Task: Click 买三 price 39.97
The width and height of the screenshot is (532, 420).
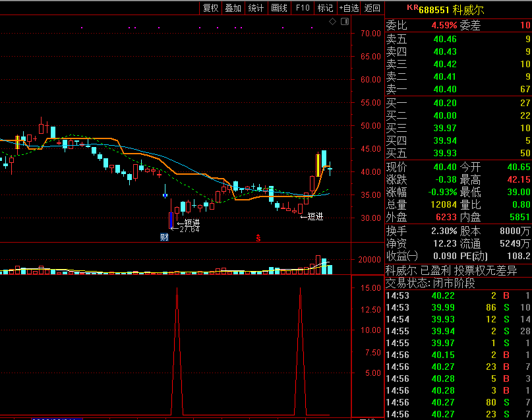Action: (x=445, y=128)
